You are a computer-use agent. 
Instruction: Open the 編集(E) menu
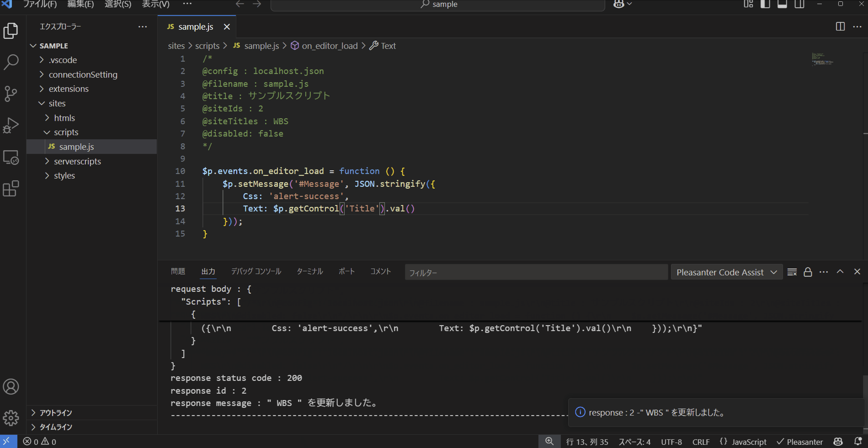(x=80, y=4)
